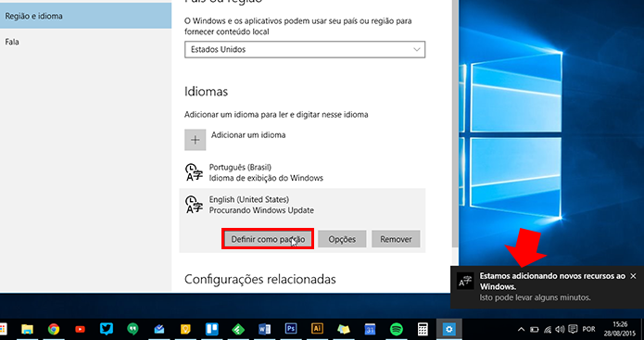644x340 pixels.
Task: Click Adicionar um idioma label
Action: pos(248,135)
